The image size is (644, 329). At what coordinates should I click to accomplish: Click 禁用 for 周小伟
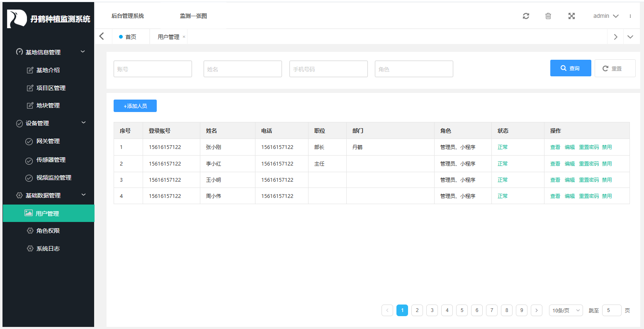point(607,196)
